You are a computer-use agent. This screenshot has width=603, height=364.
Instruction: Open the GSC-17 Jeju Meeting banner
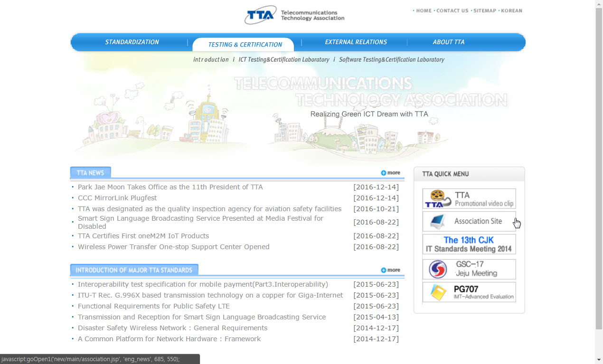click(x=469, y=269)
